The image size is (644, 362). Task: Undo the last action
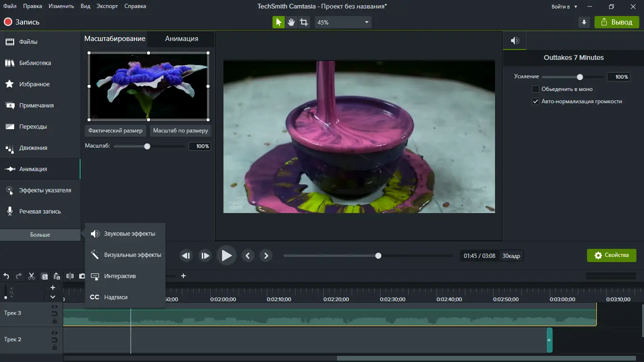point(6,276)
